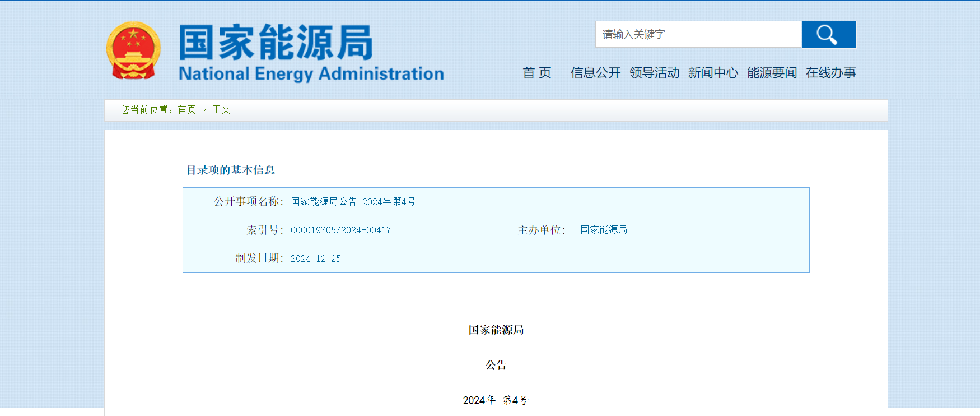Click the heading 目录项的基本信息
Image resolution: width=980 pixels, height=416 pixels.
231,170
